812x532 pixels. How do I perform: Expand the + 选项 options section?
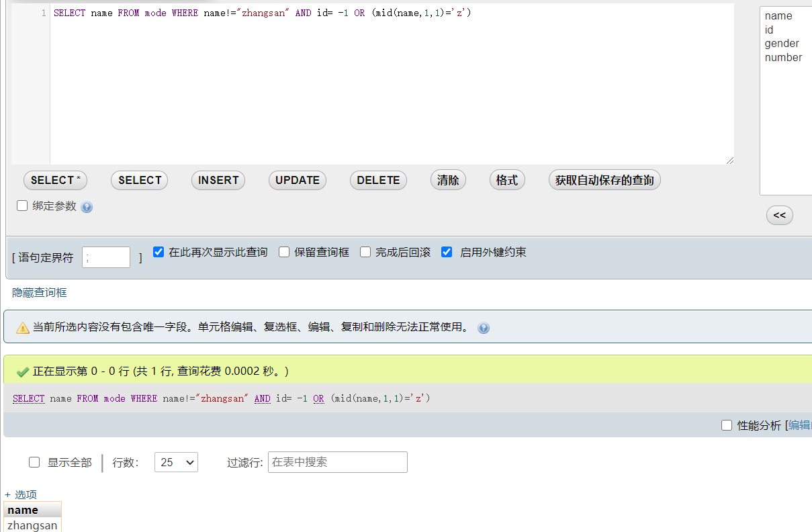click(21, 494)
